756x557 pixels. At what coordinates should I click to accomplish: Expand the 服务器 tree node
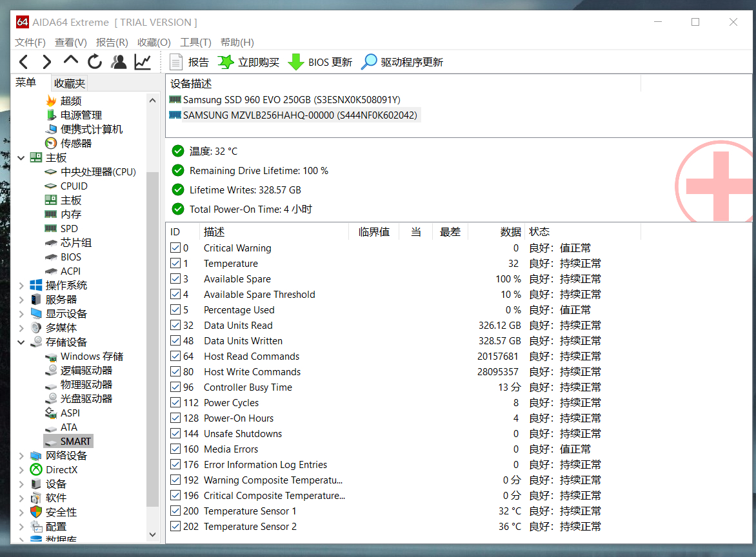[x=21, y=299]
